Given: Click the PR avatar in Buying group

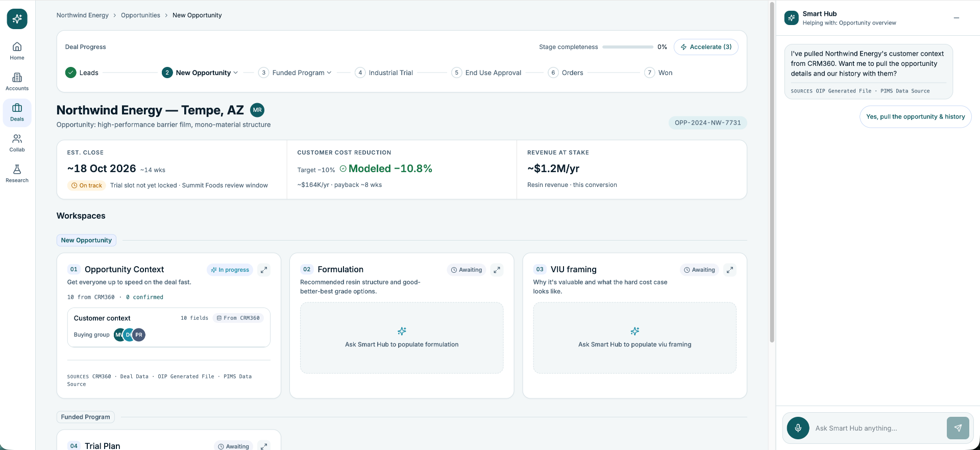Looking at the screenshot, I should tap(139, 335).
